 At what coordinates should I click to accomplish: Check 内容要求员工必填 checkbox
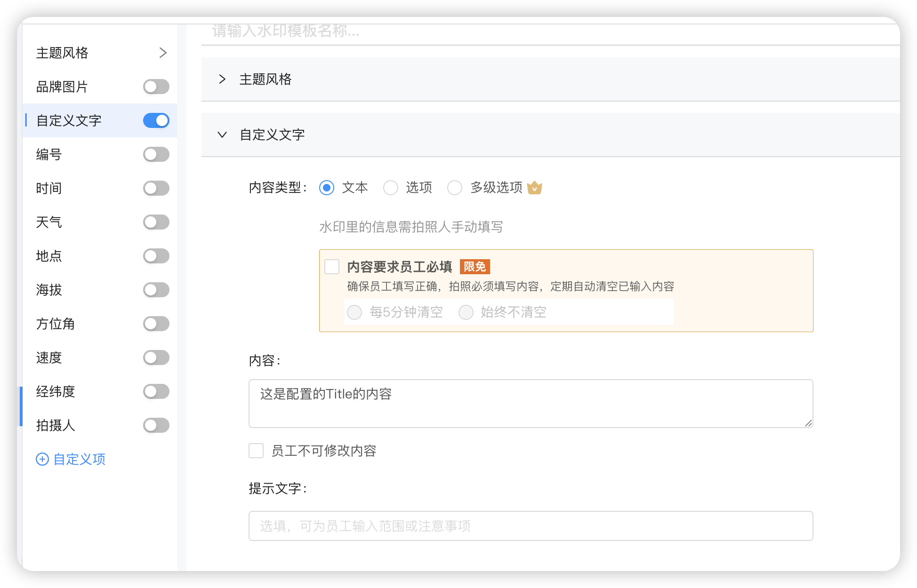pyautogui.click(x=332, y=267)
